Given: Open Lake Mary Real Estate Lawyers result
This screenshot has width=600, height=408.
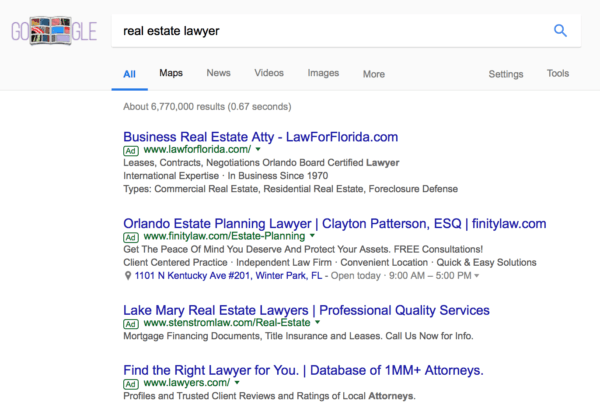Looking at the screenshot, I should pyautogui.click(x=307, y=310).
